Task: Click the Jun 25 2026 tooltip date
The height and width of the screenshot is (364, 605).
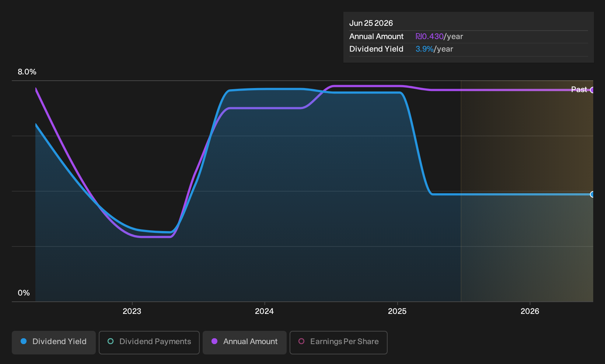Action: [x=371, y=23]
